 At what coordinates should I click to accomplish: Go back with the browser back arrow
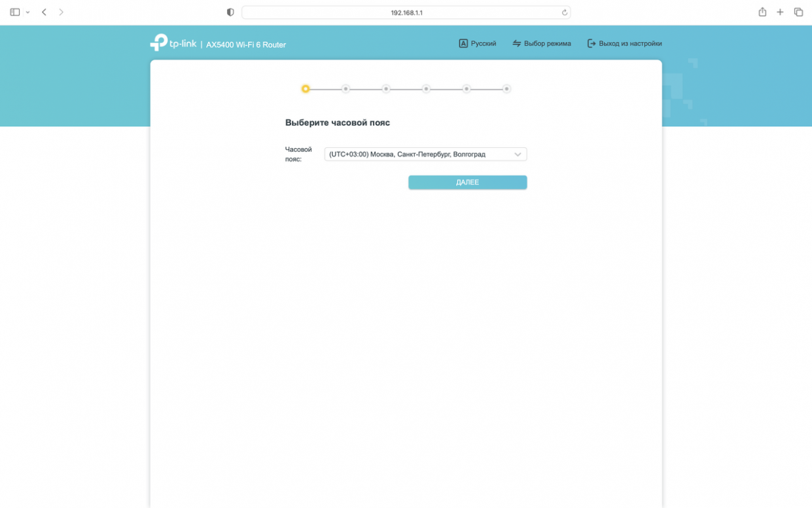[44, 12]
